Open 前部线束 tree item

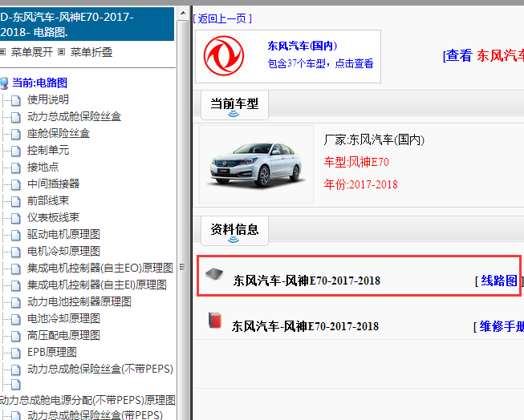[x=48, y=200]
